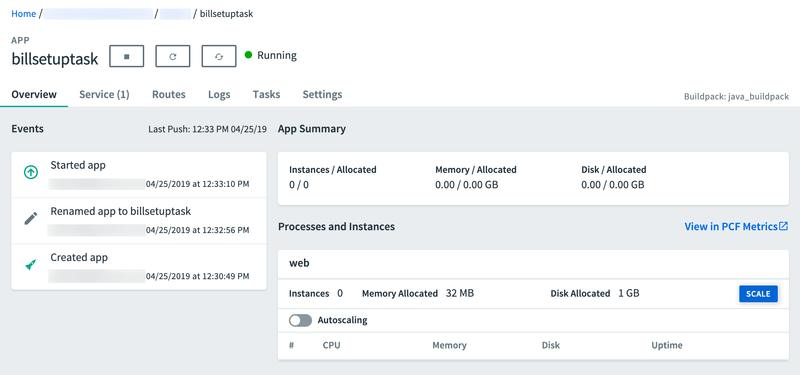Click the rocket icon for Created app event
Screen dimensions: 800x375
31,265
